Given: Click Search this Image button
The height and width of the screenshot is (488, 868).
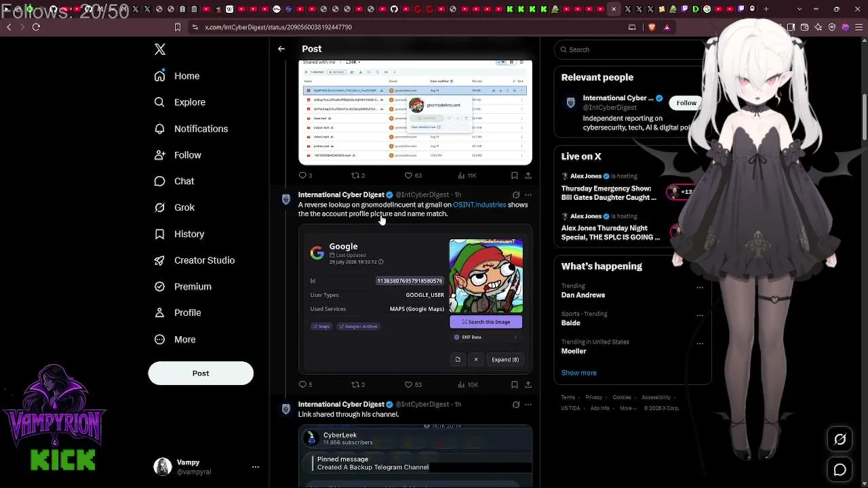Looking at the screenshot, I should pyautogui.click(x=486, y=322).
